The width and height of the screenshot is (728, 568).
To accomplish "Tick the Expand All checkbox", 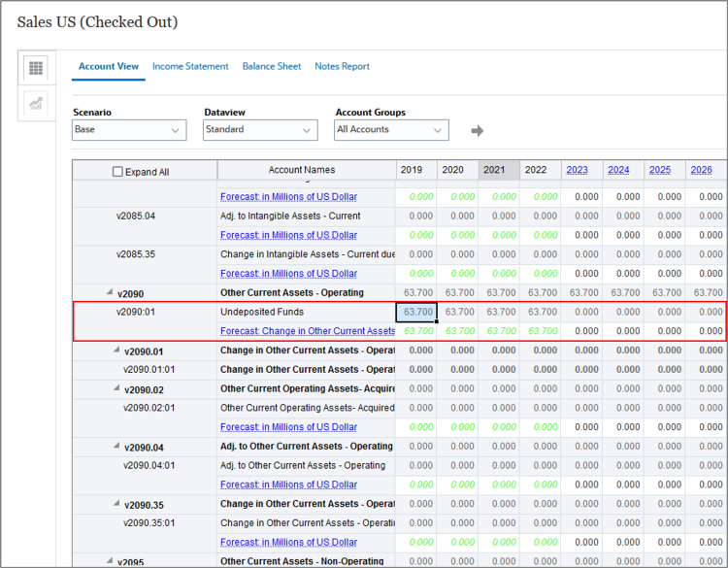I will coord(118,172).
